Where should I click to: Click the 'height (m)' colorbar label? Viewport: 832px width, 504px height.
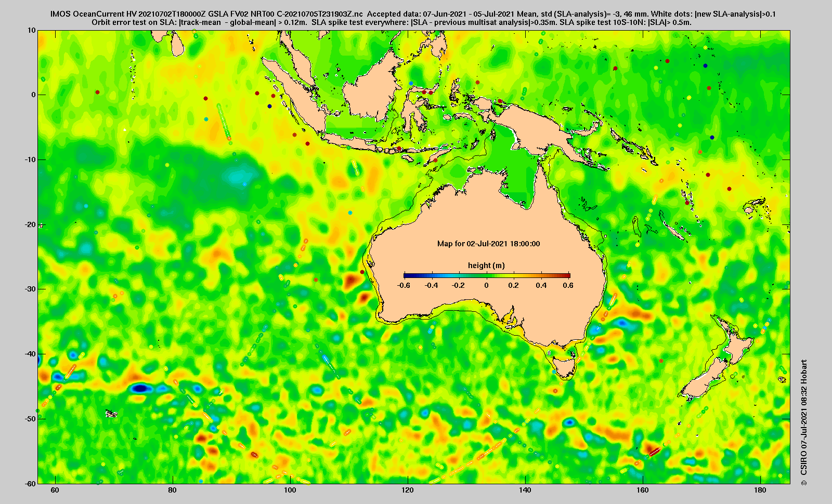coord(486,266)
